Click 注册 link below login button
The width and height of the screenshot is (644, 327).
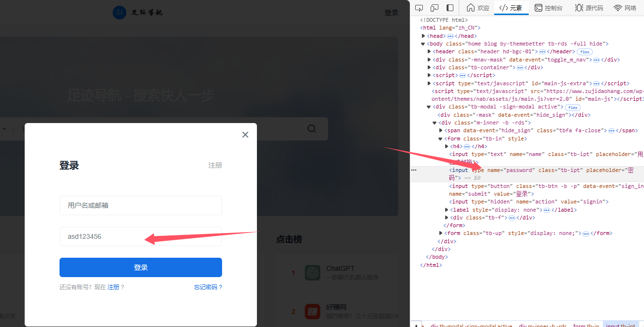click(113, 287)
